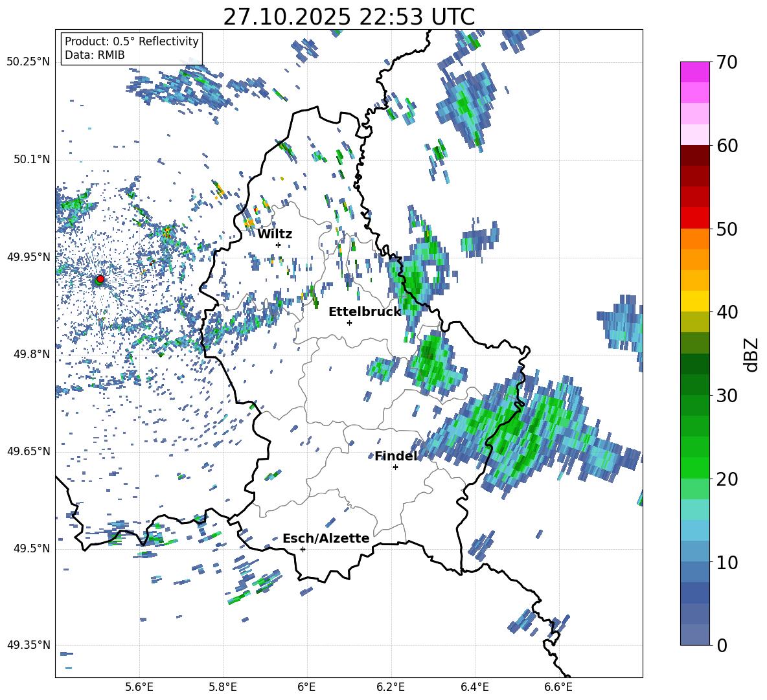Click the '5.6°E' longitude label
Screen dimensions: 767x700
[x=139, y=687]
